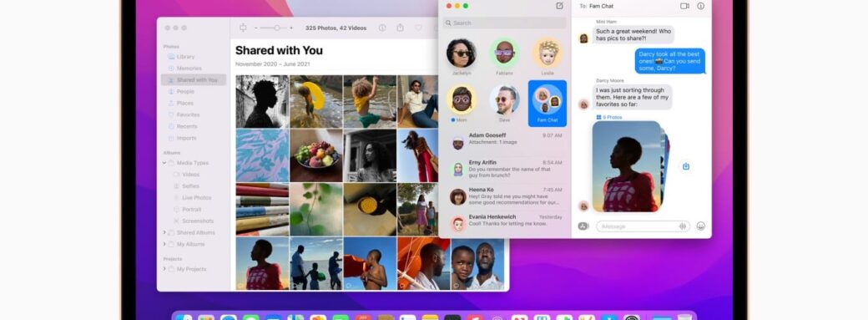
Task: Select Screenshots under Media Types
Action: (x=198, y=221)
